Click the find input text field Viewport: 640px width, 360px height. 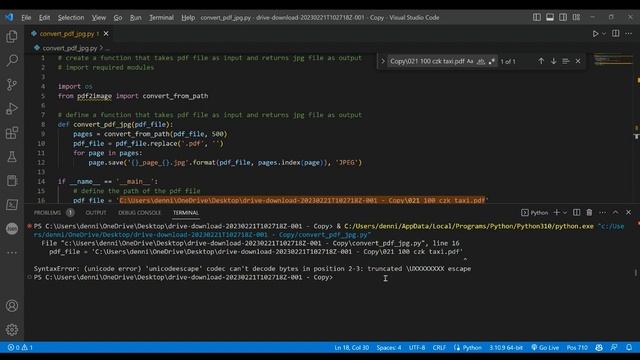(426, 61)
